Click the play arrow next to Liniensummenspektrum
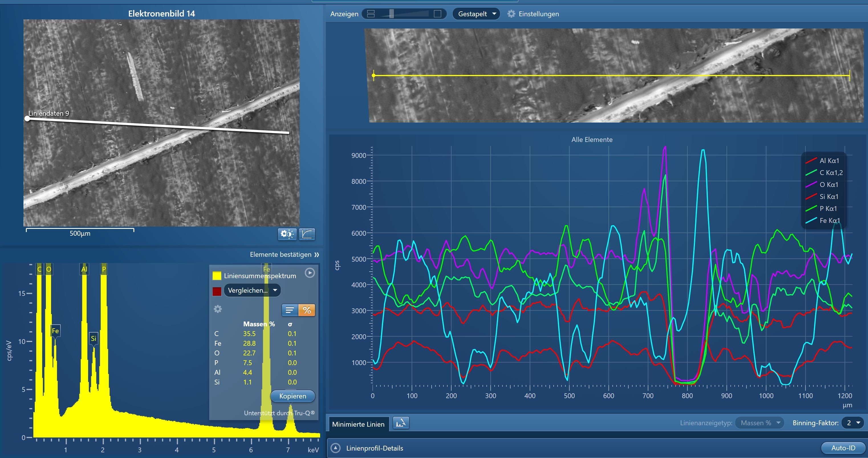This screenshot has width=868, height=458. (x=310, y=273)
